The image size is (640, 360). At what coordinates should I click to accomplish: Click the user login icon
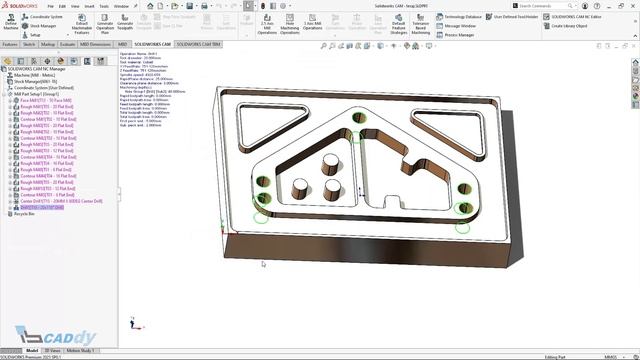tap(585, 6)
